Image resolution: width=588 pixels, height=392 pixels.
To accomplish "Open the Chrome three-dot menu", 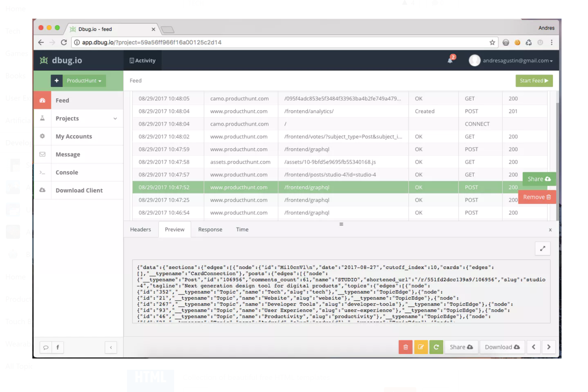I will tap(552, 42).
